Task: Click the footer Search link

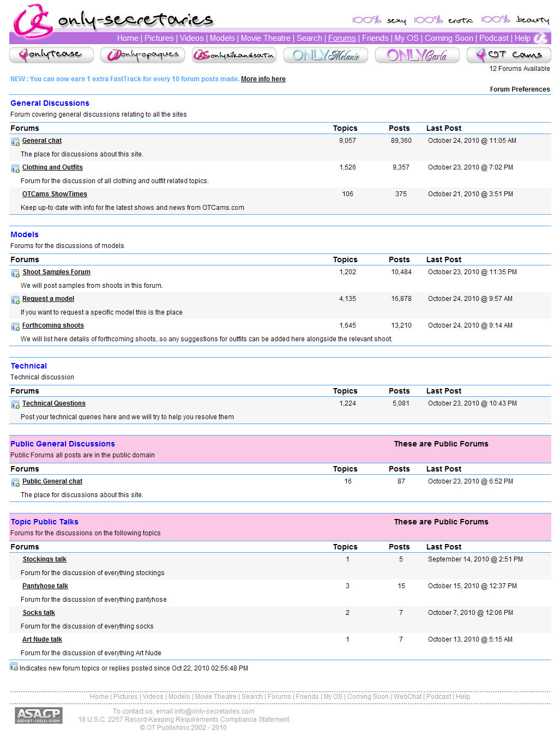Action: coord(252,697)
